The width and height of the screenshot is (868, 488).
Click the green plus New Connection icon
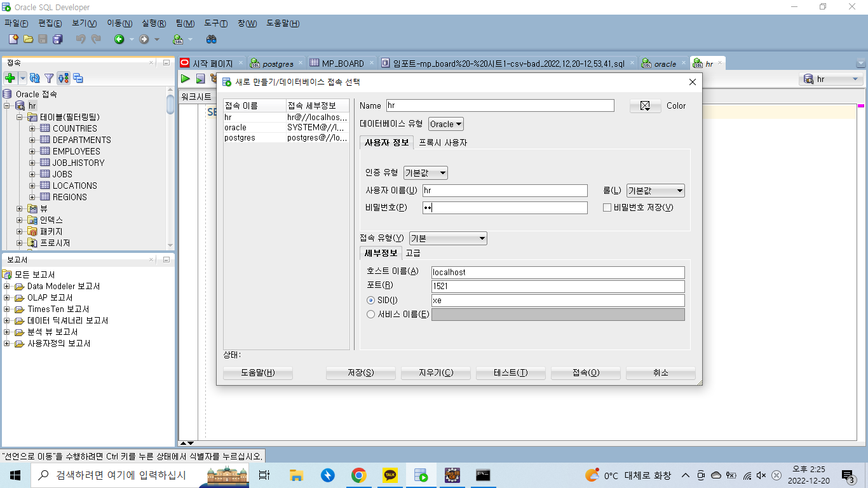10,78
